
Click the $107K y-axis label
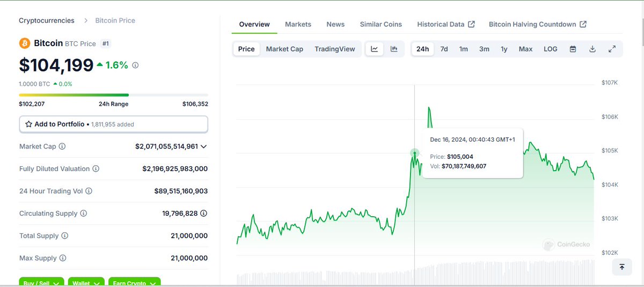point(610,83)
